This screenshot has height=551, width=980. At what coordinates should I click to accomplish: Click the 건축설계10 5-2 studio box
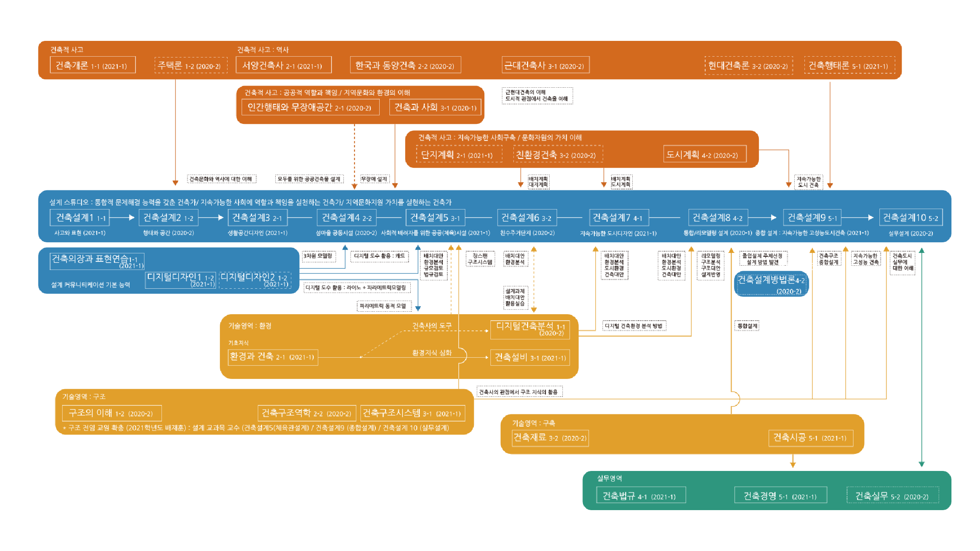911,218
